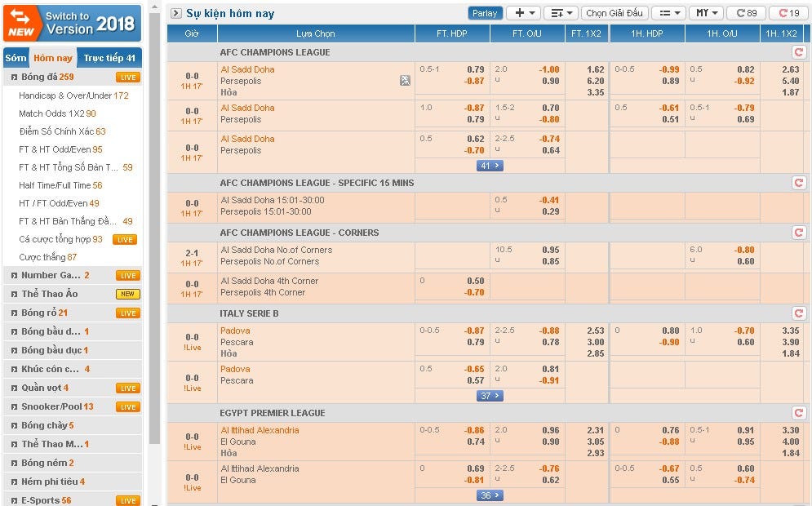812x506 pixels.
Task: Open Cược thắng 87 market
Action: point(47,257)
